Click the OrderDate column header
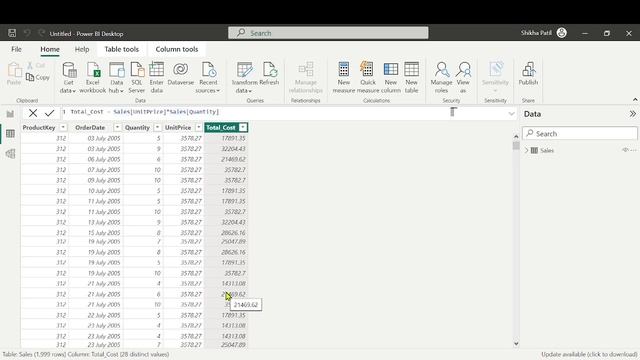This screenshot has width=640, height=360. 90,127
